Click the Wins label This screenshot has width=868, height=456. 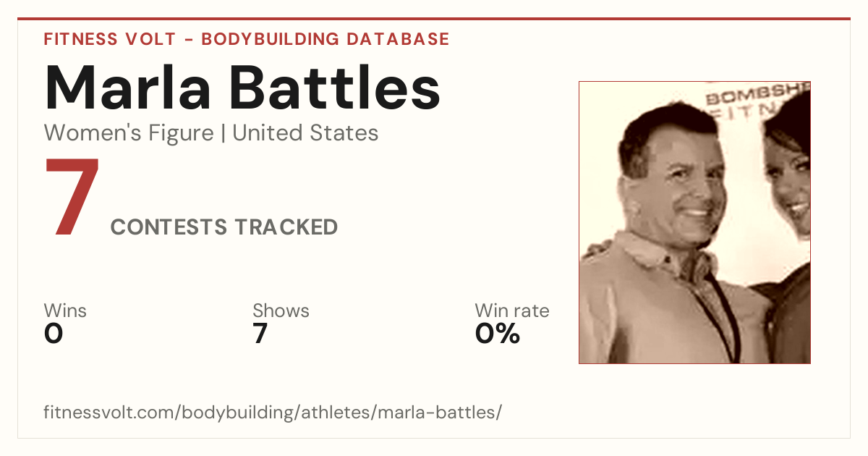click(65, 311)
